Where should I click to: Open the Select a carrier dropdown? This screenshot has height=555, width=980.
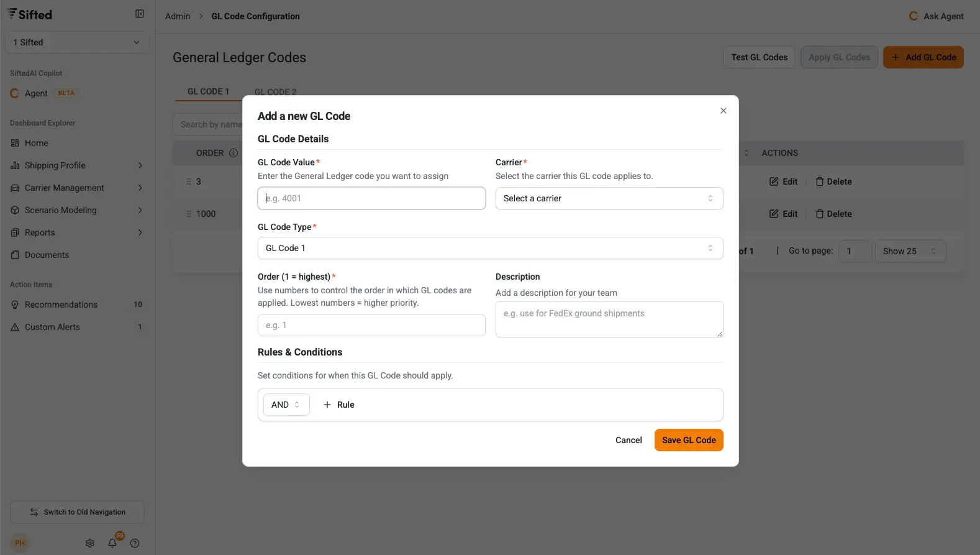(609, 198)
